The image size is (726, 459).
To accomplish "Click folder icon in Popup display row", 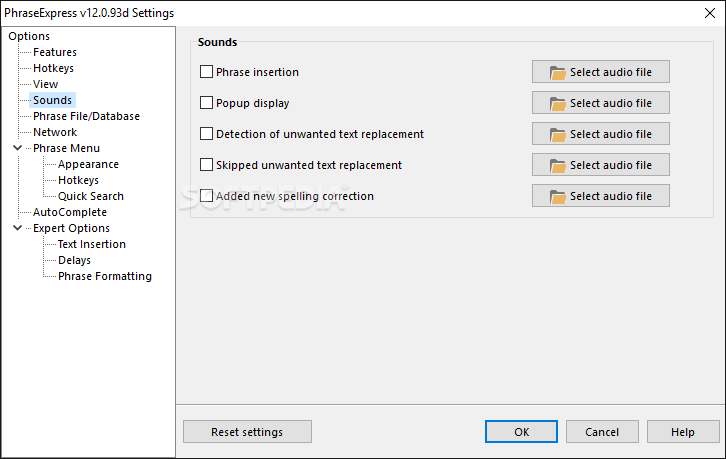I will [557, 103].
